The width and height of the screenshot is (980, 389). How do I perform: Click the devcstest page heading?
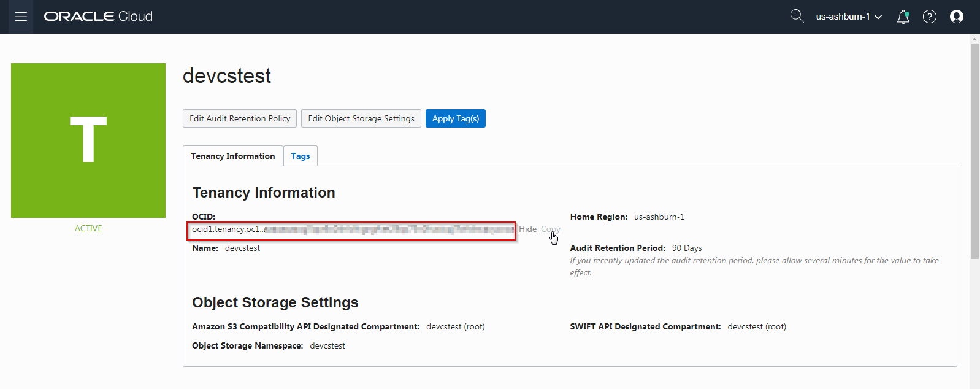227,75
